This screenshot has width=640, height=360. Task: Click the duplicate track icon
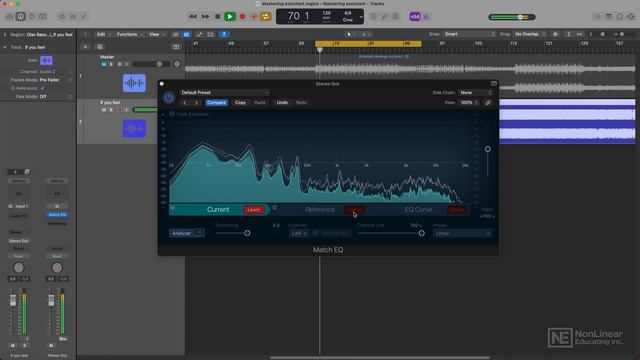(100, 47)
